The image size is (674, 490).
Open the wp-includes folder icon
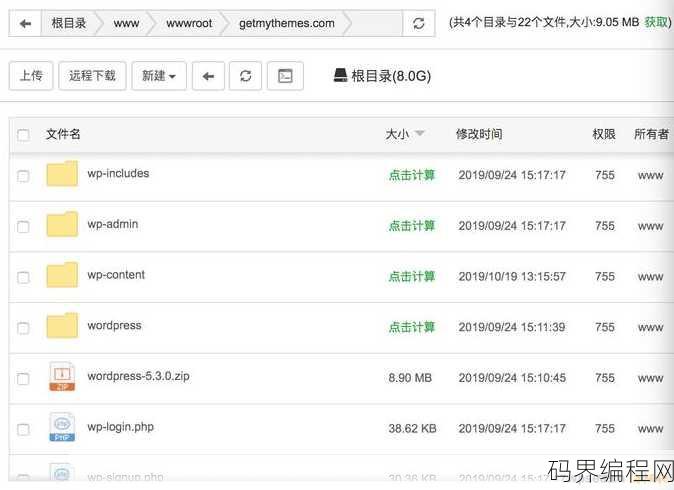(x=62, y=174)
